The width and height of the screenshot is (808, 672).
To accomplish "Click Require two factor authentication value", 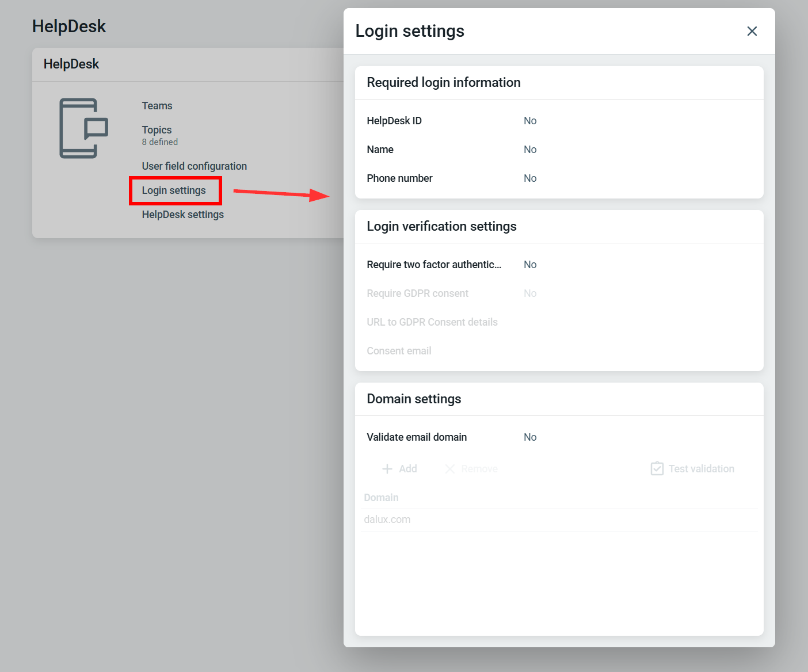I will click(x=530, y=265).
